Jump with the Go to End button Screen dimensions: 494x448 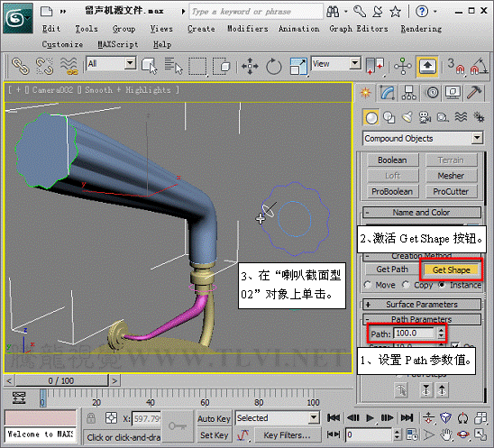pos(407,418)
